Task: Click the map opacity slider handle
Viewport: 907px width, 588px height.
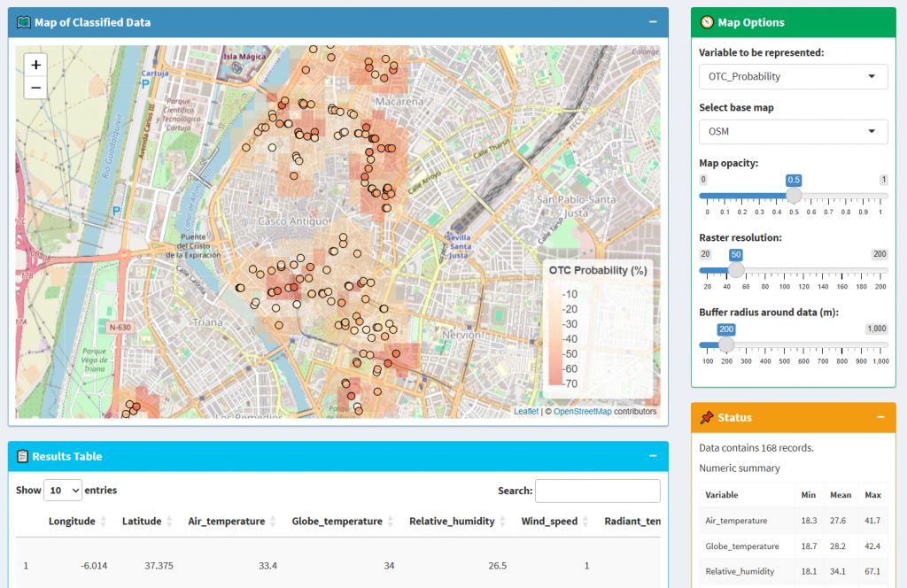Action: click(794, 196)
